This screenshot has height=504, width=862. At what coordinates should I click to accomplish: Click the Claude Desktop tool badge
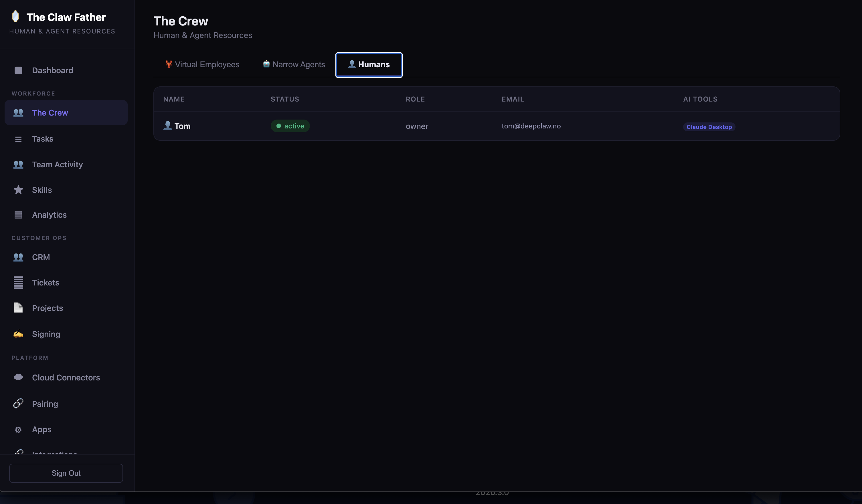click(709, 127)
